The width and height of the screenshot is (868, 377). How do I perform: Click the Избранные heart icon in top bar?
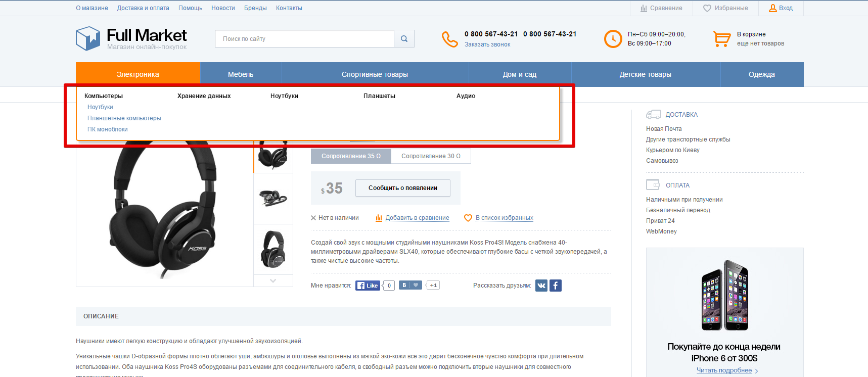click(x=707, y=8)
